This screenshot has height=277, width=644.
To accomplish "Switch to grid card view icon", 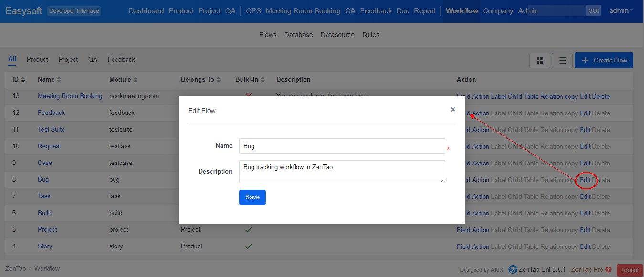I will tap(540, 61).
